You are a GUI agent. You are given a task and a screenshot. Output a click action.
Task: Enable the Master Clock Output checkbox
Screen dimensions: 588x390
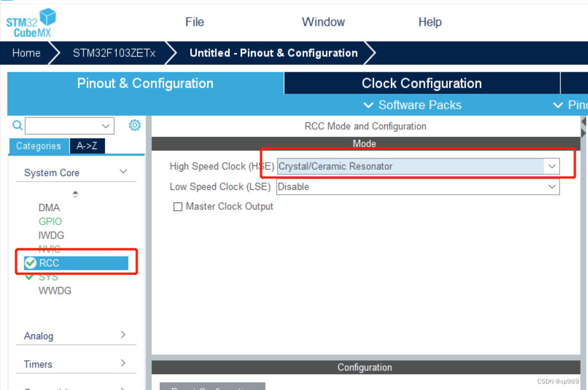178,207
